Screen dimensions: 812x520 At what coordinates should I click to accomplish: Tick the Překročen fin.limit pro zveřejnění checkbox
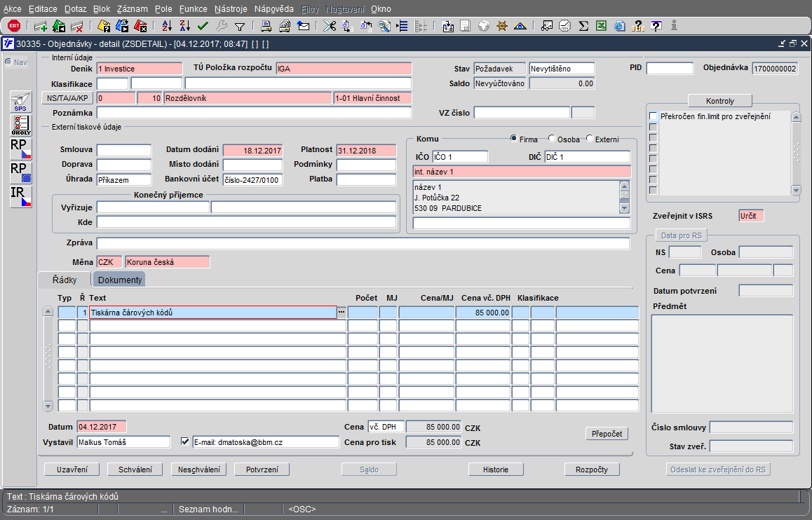pyautogui.click(x=654, y=116)
